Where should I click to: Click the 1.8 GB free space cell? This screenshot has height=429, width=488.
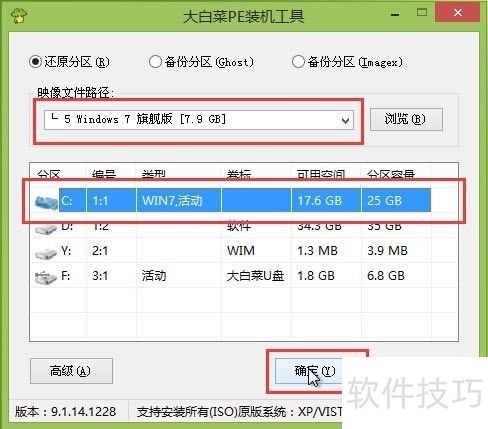pos(316,276)
